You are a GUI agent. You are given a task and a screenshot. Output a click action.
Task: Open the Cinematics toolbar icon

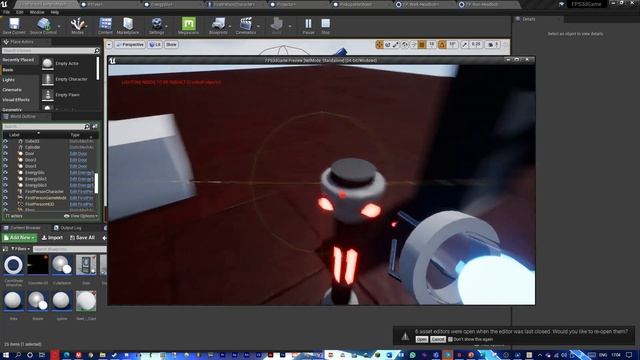[246, 26]
